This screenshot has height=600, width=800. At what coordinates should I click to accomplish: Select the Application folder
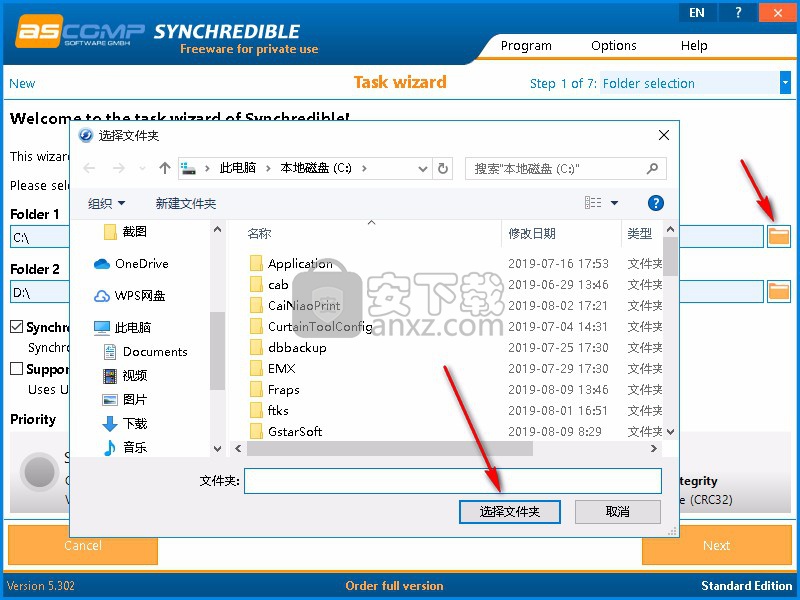pyautogui.click(x=291, y=264)
